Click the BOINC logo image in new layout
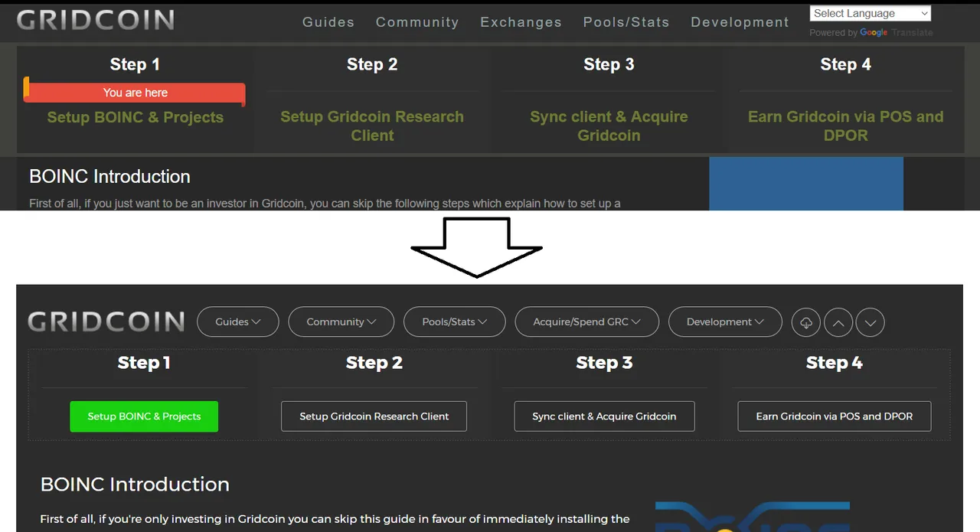 pyautogui.click(x=753, y=517)
